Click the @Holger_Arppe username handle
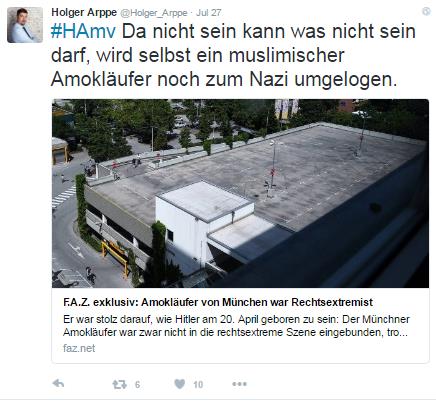Viewport: 436px width, 403px height. tap(154, 13)
